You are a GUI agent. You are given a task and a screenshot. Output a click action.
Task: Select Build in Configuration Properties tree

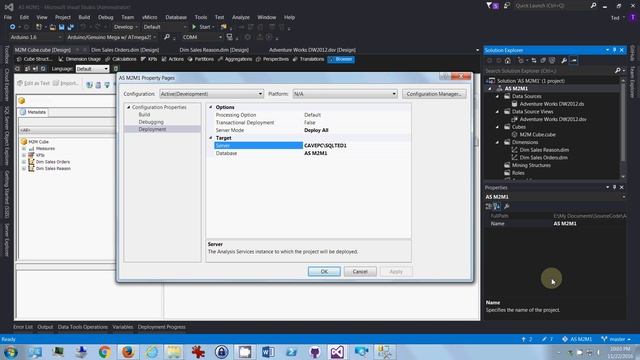144,115
